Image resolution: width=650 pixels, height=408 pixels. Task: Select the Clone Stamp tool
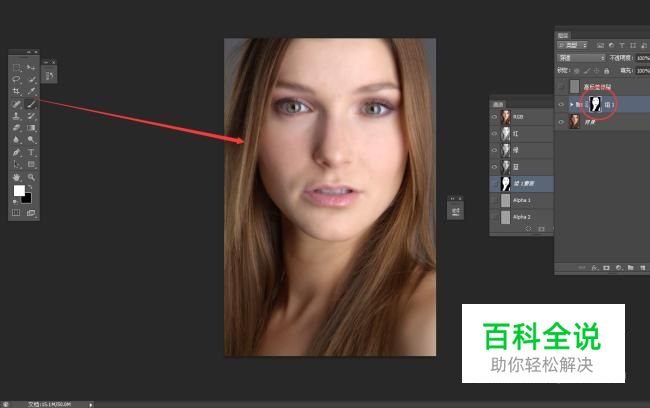[16, 116]
